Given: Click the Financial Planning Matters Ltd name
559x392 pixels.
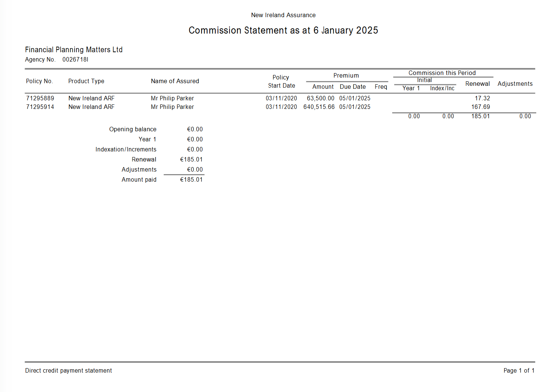Looking at the screenshot, I should (74, 50).
